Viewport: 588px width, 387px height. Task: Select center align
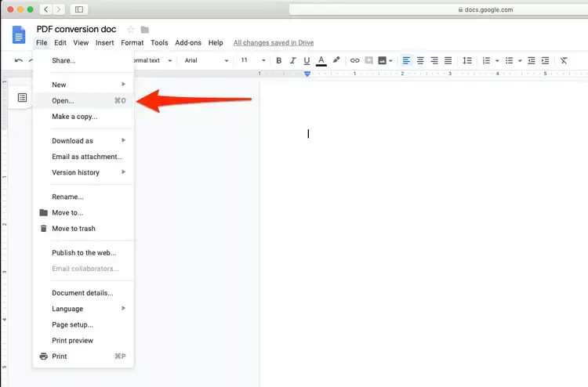coord(420,60)
